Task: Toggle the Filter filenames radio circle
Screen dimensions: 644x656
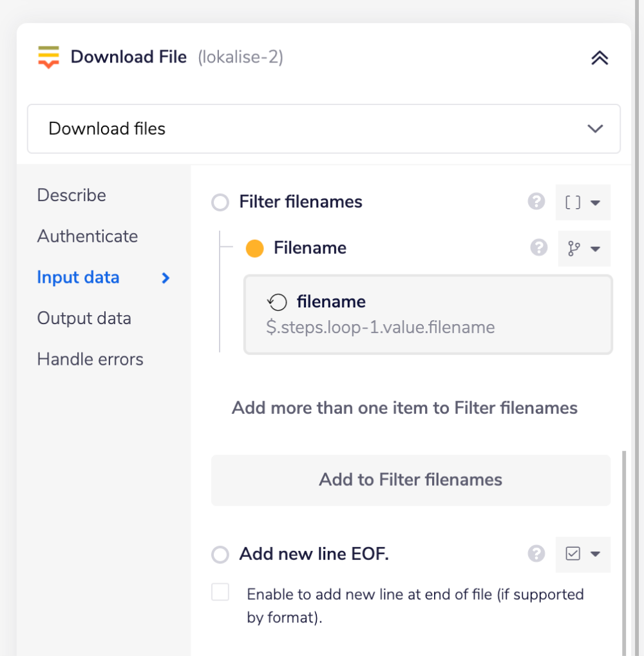Action: (220, 203)
